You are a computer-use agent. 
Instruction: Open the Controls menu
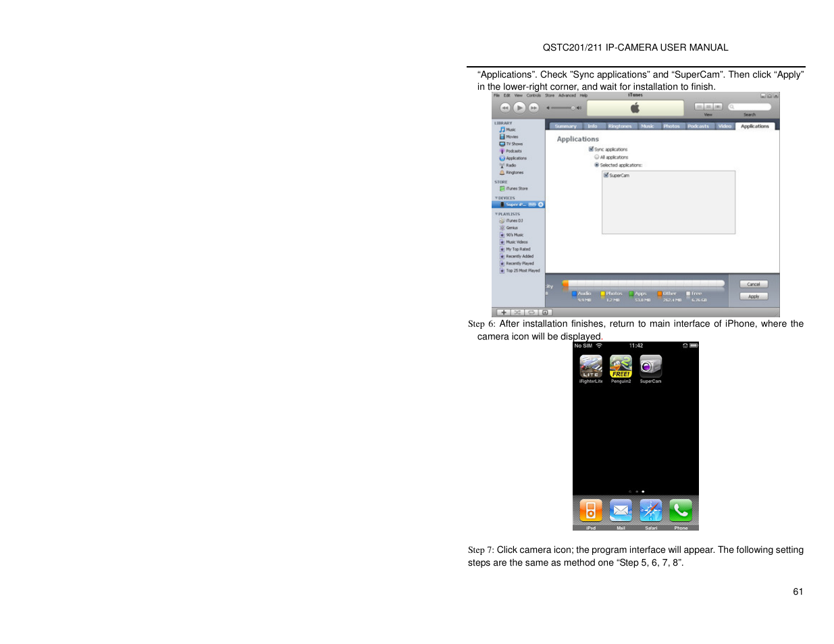[x=533, y=95]
